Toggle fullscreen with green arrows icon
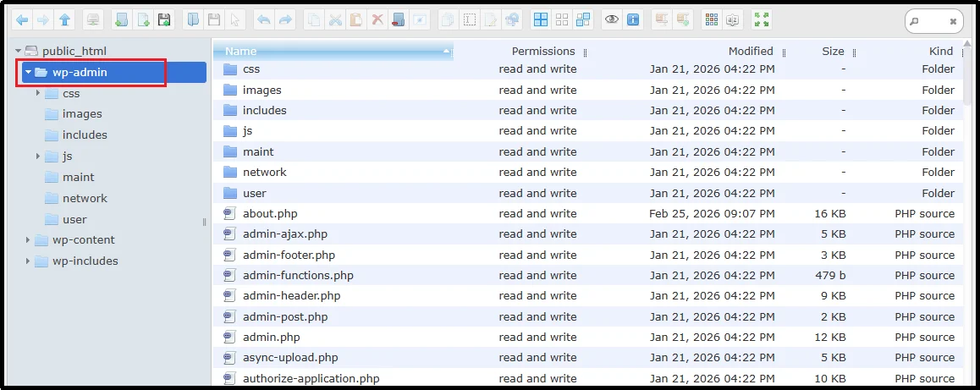The image size is (980, 390). [x=762, y=20]
